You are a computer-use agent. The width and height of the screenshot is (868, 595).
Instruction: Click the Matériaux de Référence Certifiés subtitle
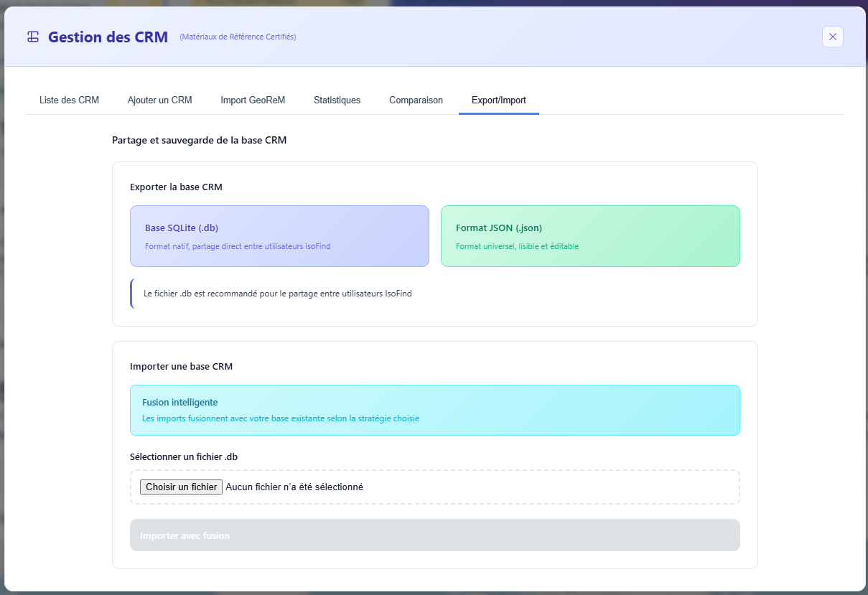coord(238,37)
